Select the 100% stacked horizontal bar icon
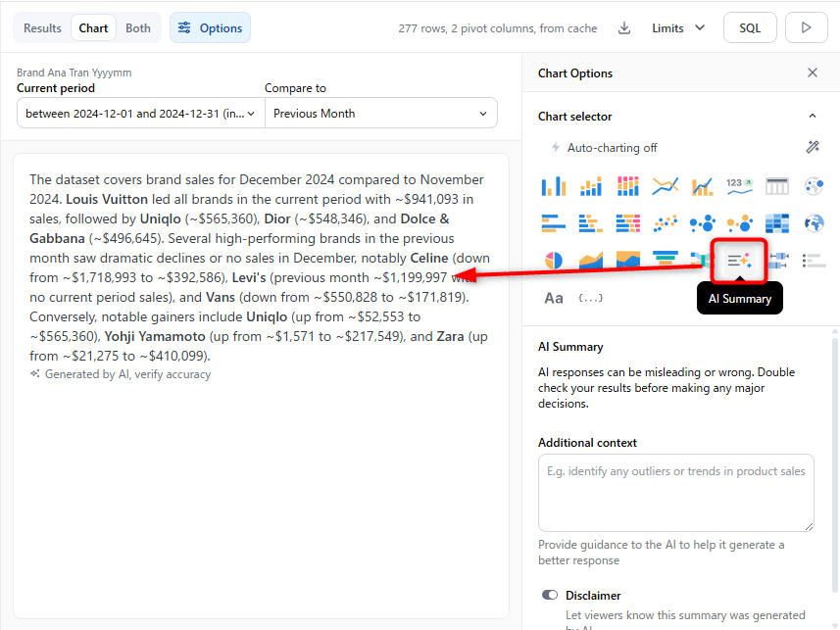 pyautogui.click(x=628, y=223)
